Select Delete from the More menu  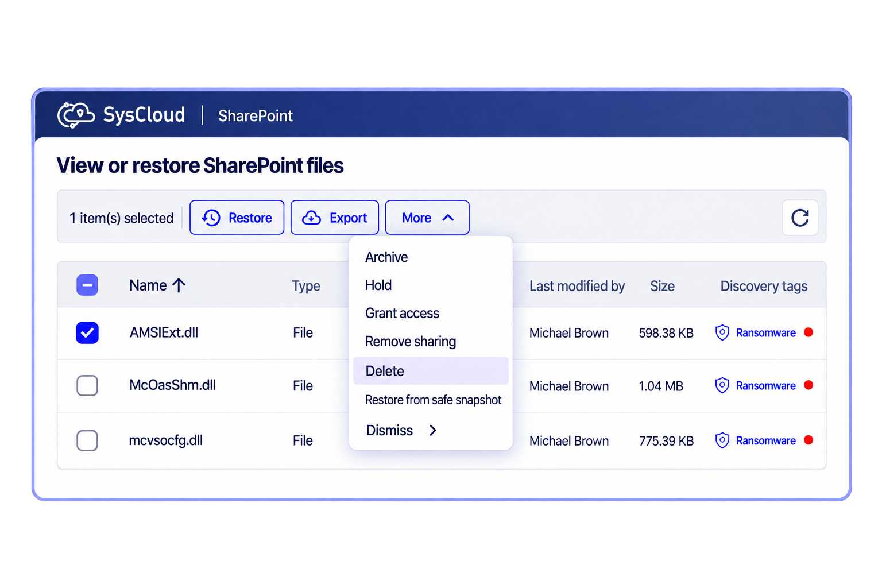(431, 371)
